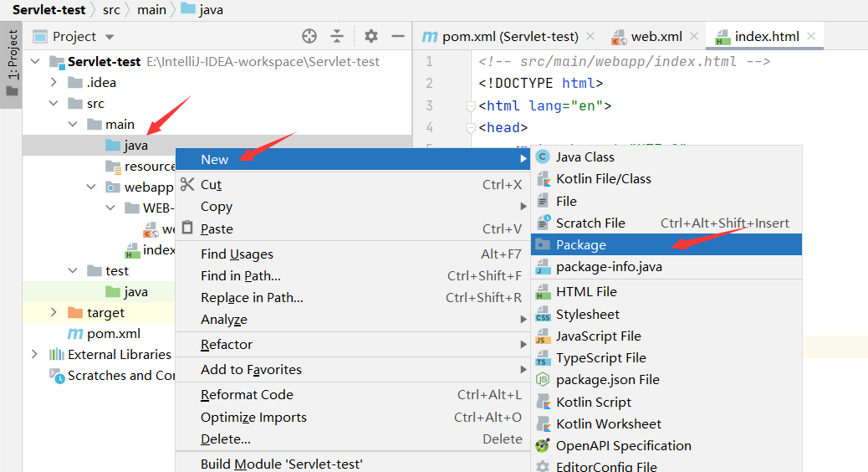This screenshot has width=868, height=472.
Task: Click the orange target folder icon
Action: pos(74,312)
